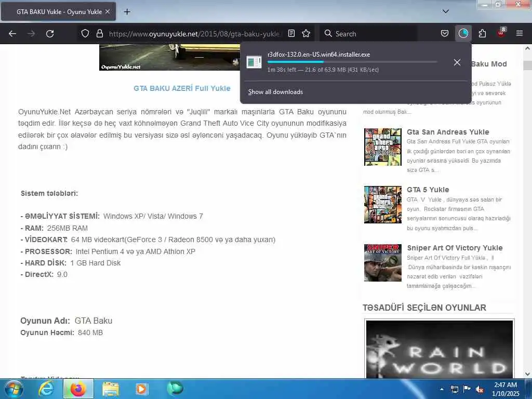
Task: Click the DirectX: 9.0 requirement line
Action: click(44, 274)
